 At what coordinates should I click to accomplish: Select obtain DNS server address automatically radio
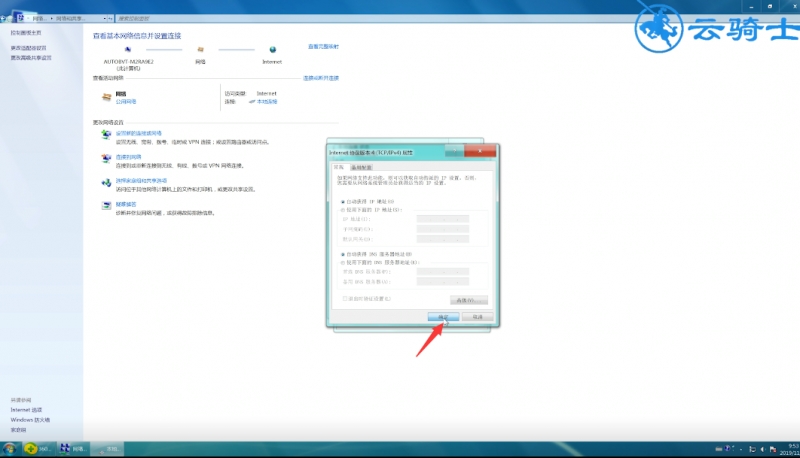tap(343, 254)
